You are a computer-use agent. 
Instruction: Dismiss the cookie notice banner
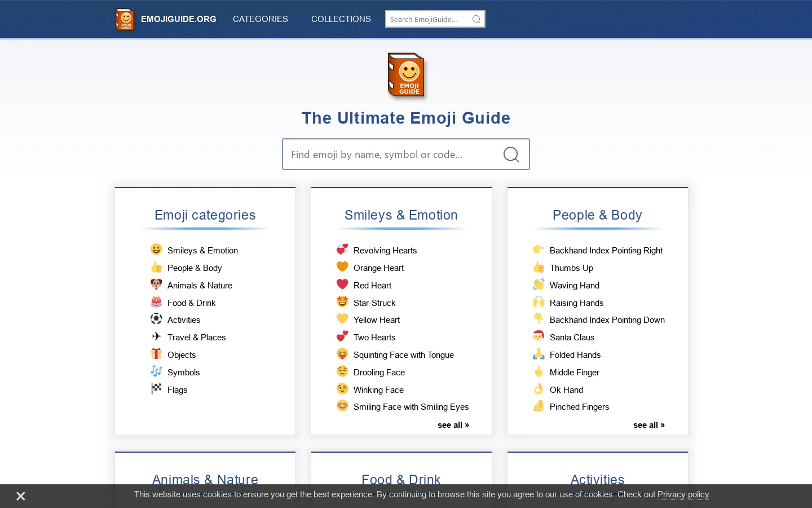[21, 496]
